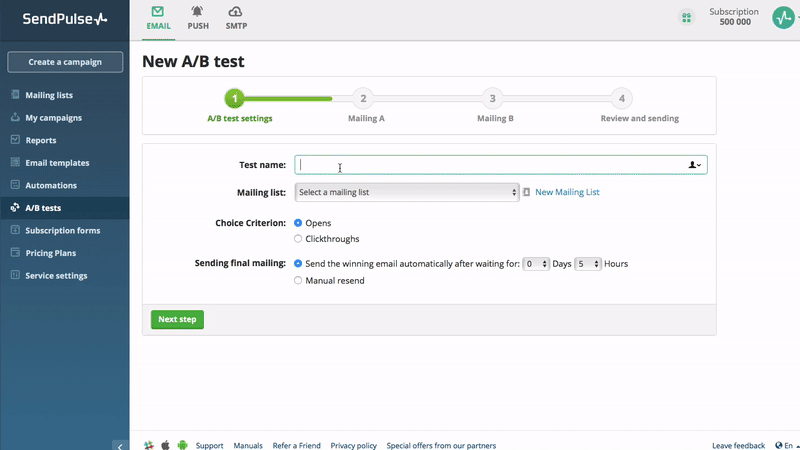The image size is (800, 450).
Task: Click Leave feedback in footer
Action: pos(738,445)
